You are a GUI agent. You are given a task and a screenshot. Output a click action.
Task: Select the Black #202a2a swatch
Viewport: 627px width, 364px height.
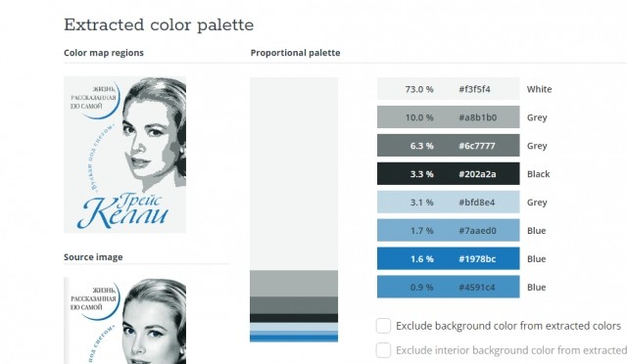449,174
